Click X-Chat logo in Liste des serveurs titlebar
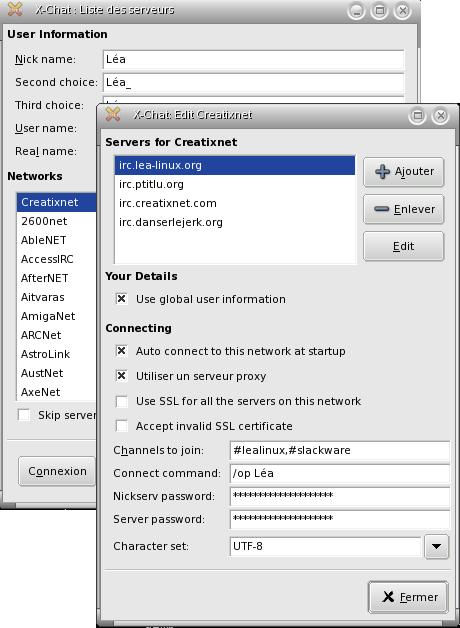460x628 pixels. [x=15, y=9]
